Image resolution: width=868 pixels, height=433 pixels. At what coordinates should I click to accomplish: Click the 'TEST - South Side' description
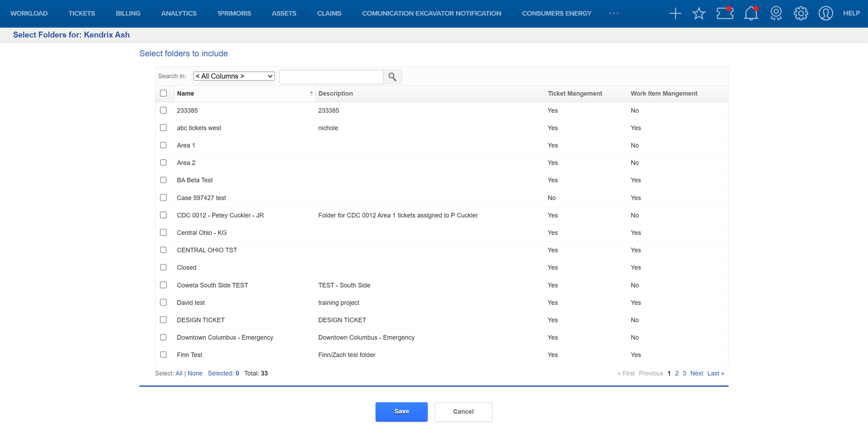point(344,285)
